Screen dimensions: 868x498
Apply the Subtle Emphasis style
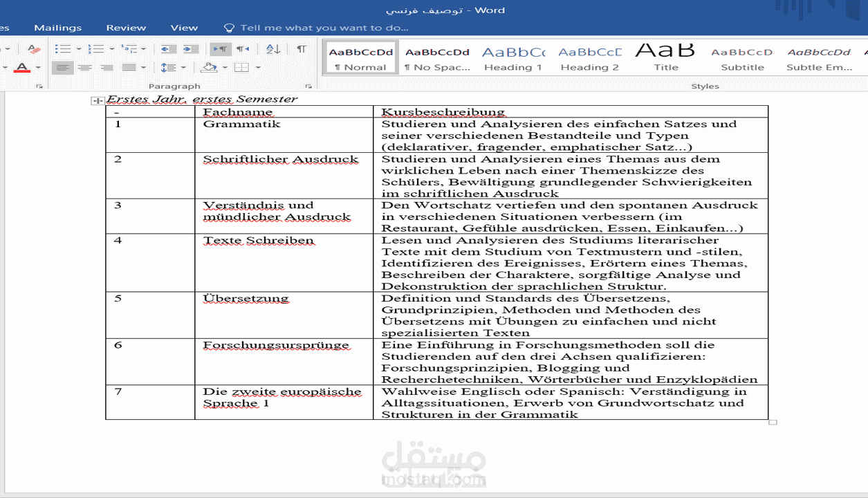[x=819, y=57]
